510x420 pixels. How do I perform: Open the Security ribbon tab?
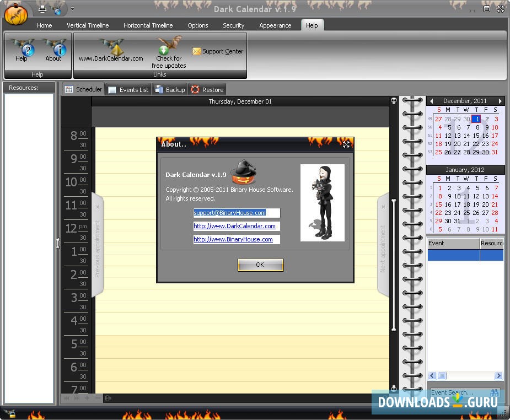tap(234, 25)
